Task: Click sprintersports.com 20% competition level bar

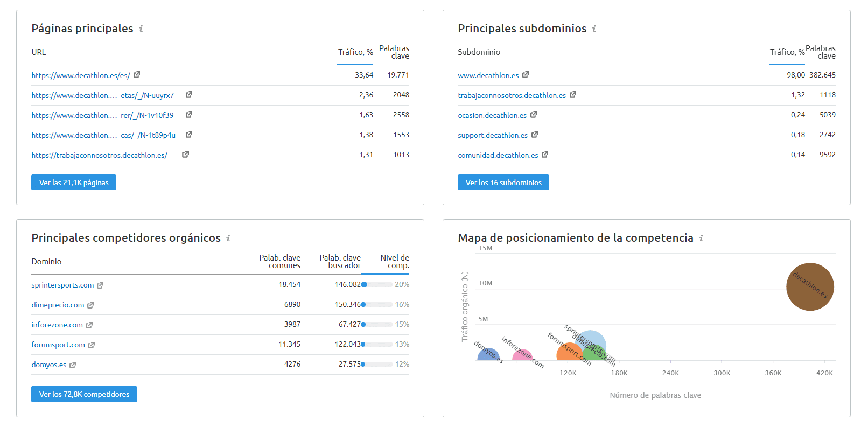Action: (x=377, y=285)
